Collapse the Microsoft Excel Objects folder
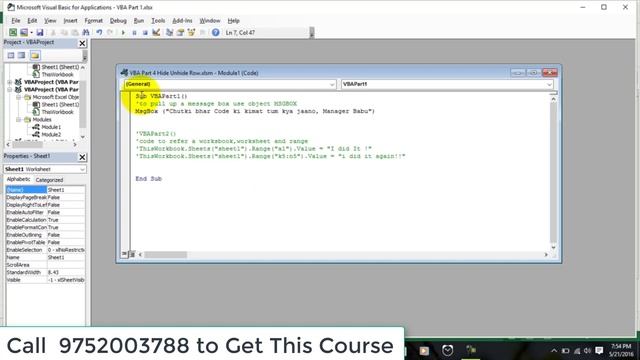 18,97
